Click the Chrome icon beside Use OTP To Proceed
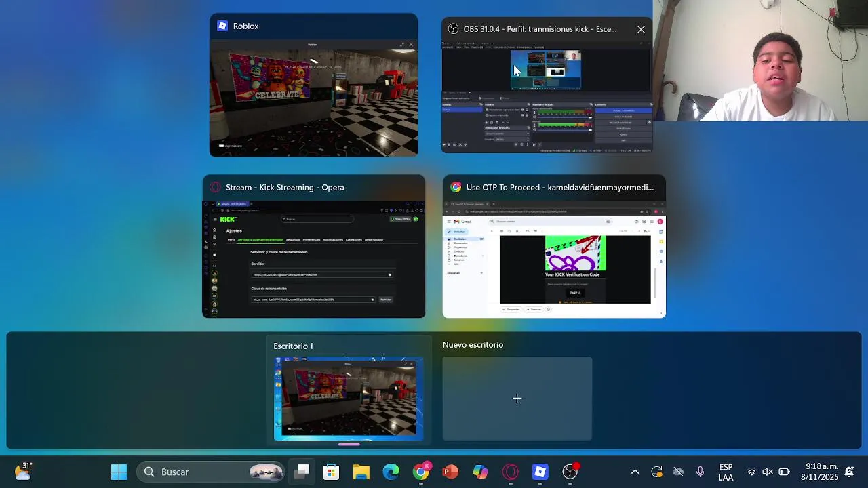 click(x=456, y=187)
